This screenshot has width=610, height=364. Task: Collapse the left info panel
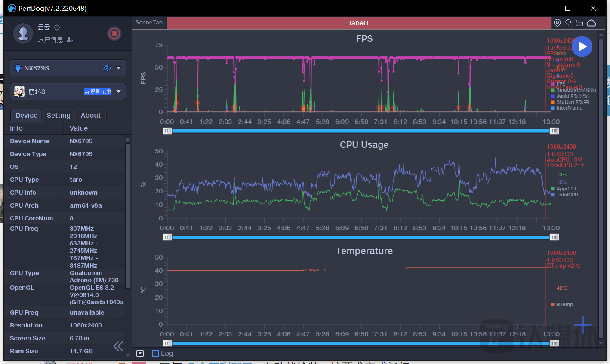point(118,346)
